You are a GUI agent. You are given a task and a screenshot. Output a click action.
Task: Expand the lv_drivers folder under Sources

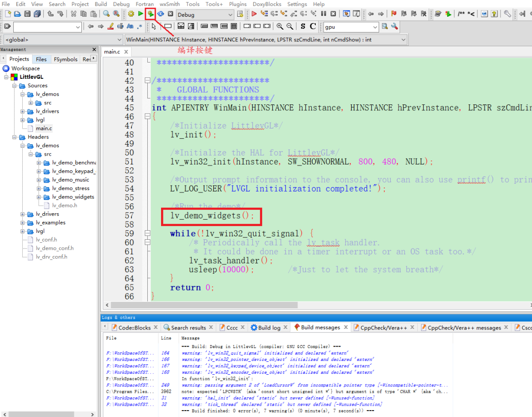(x=23, y=111)
